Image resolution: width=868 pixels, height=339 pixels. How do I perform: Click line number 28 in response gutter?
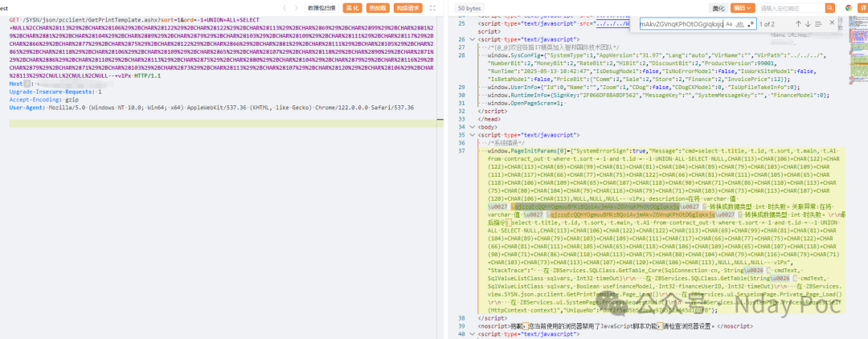[x=461, y=55]
